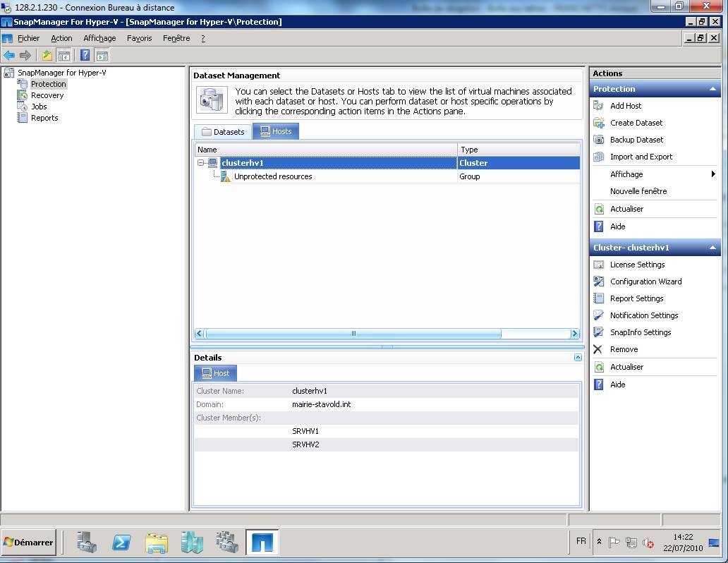This screenshot has height=563, width=728.
Task: Collapse the Details panel
Action: click(578, 358)
